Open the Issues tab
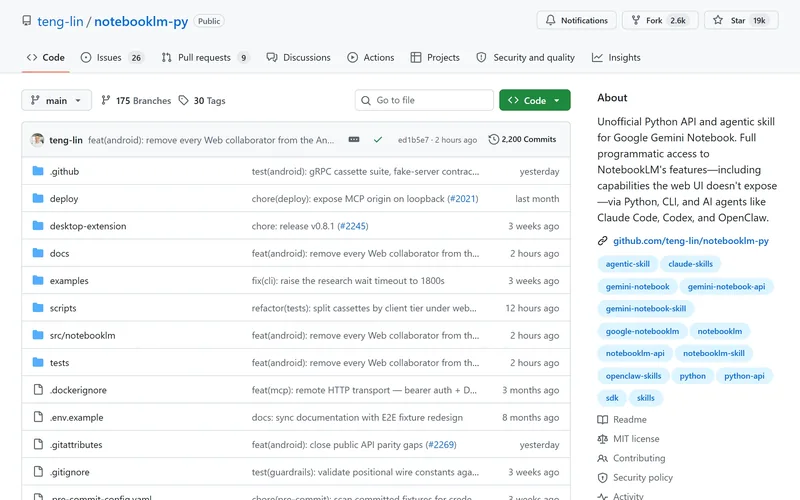 112,58
